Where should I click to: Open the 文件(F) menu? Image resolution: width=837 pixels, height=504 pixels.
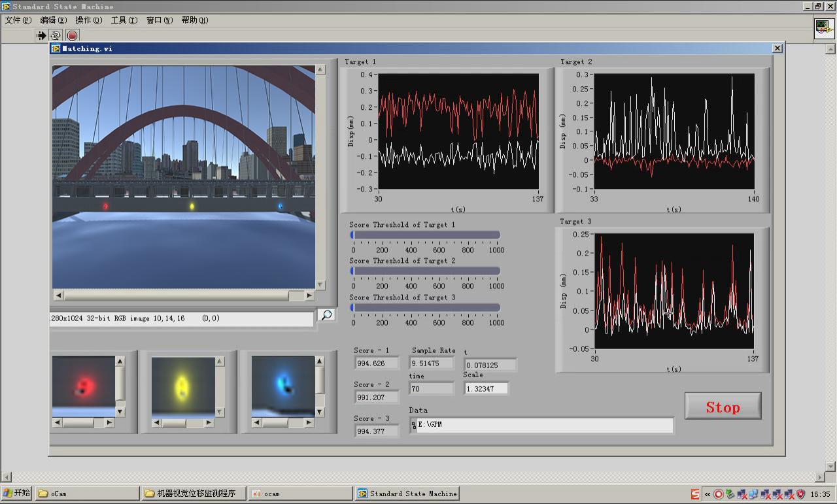[18, 20]
